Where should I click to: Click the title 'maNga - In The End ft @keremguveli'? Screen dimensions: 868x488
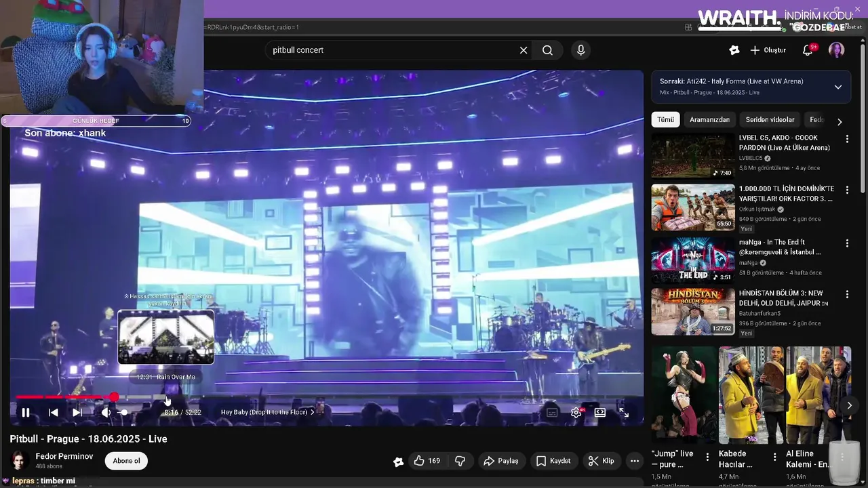[780, 247]
